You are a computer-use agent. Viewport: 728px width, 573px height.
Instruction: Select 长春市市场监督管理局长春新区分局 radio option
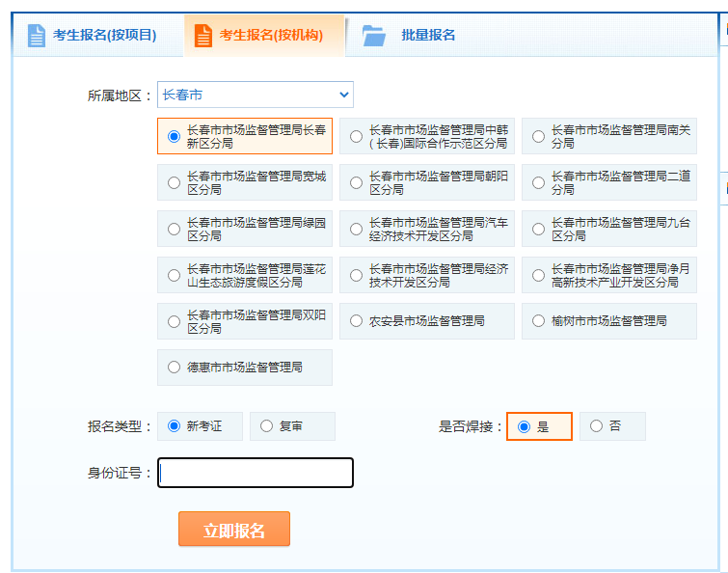coord(174,137)
